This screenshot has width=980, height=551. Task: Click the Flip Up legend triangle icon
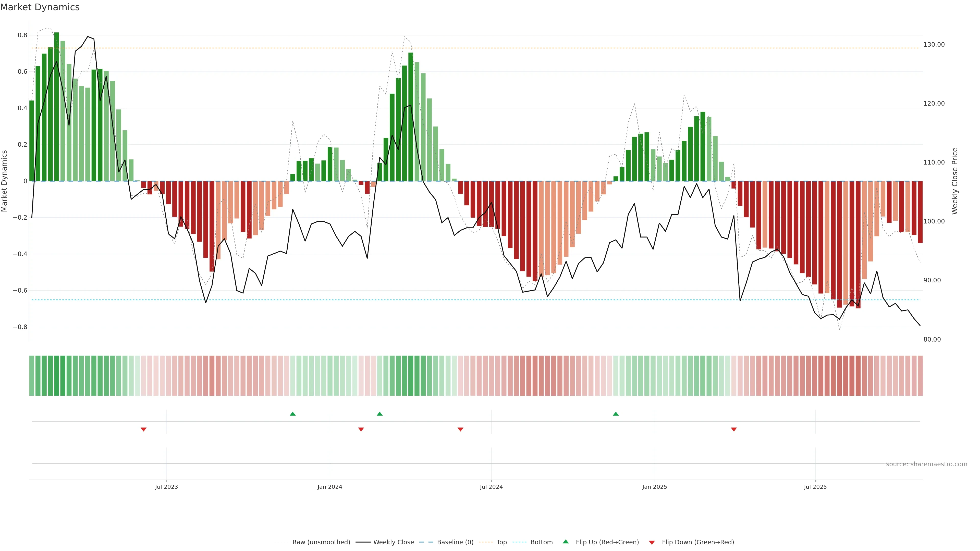coord(566,542)
